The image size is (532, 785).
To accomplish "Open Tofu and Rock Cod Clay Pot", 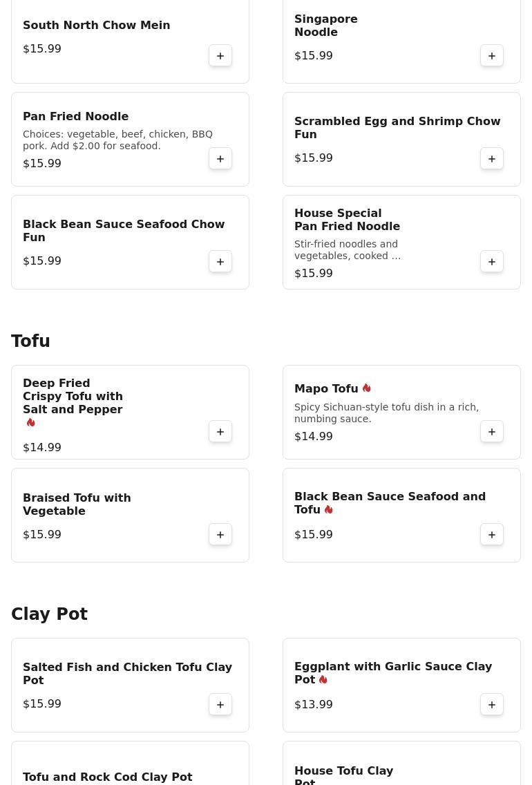I will pos(108,777).
